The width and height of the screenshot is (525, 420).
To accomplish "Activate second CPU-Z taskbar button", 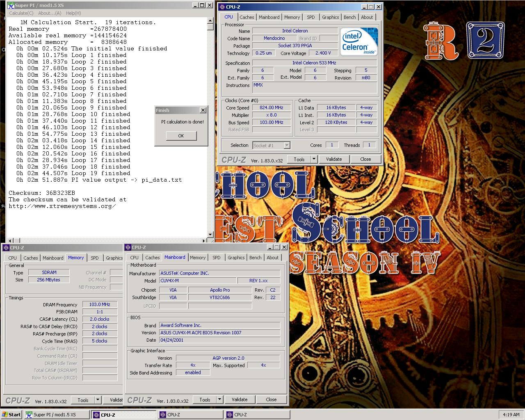I will (x=191, y=415).
